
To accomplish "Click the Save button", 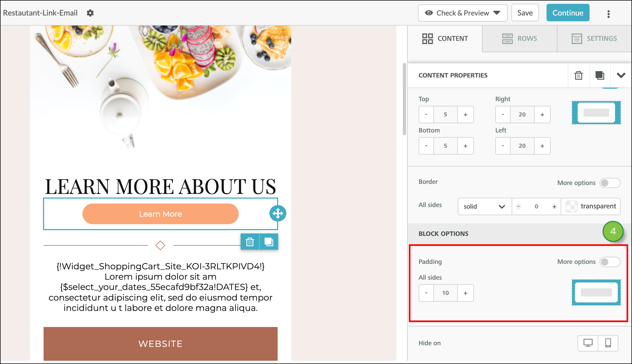I will pos(524,13).
